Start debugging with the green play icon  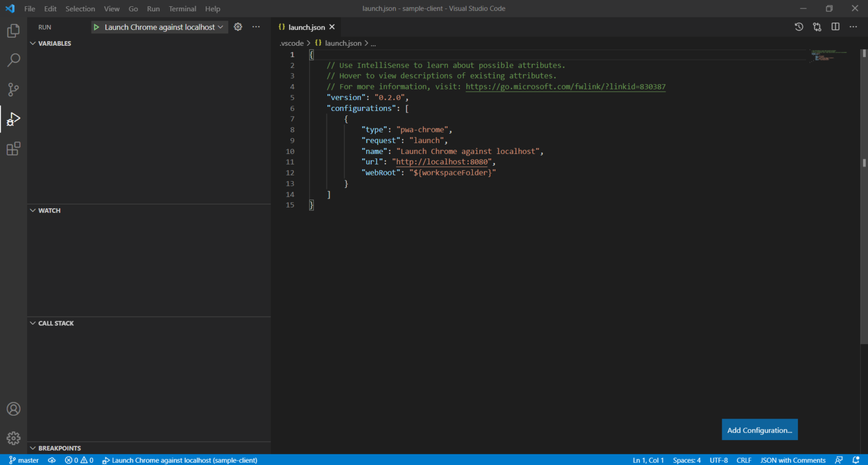coord(96,27)
